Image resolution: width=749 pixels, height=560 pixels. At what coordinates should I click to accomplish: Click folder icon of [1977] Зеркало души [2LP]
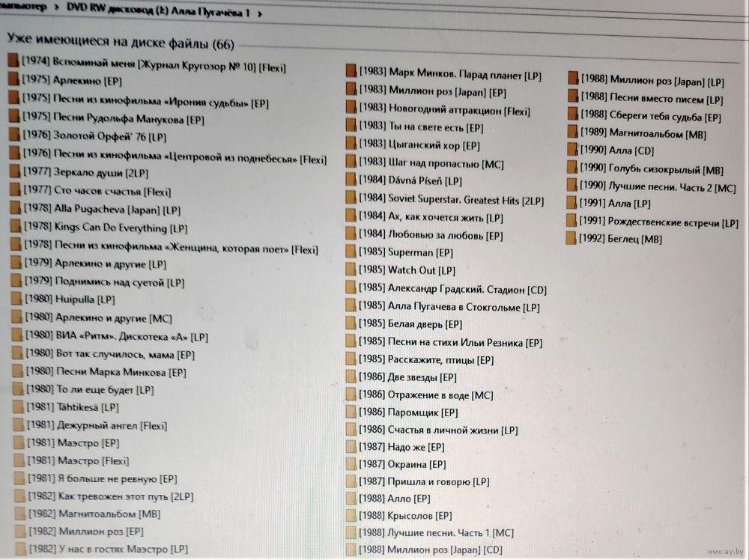[15, 171]
